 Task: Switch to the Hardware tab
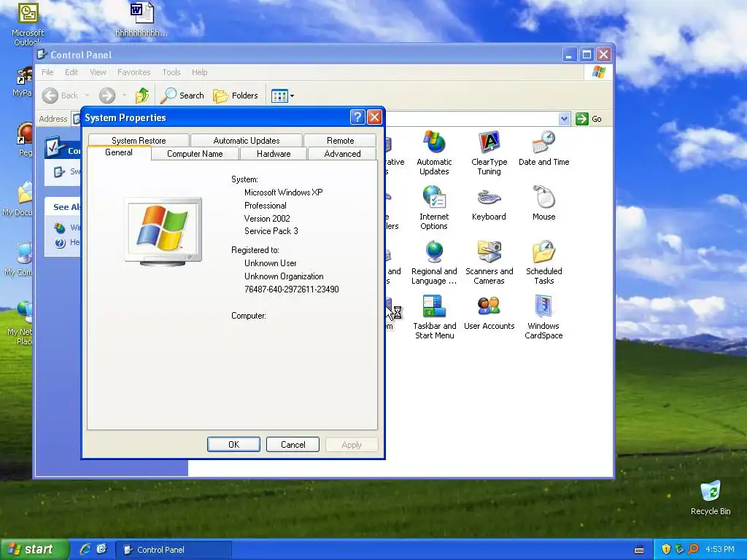274,154
